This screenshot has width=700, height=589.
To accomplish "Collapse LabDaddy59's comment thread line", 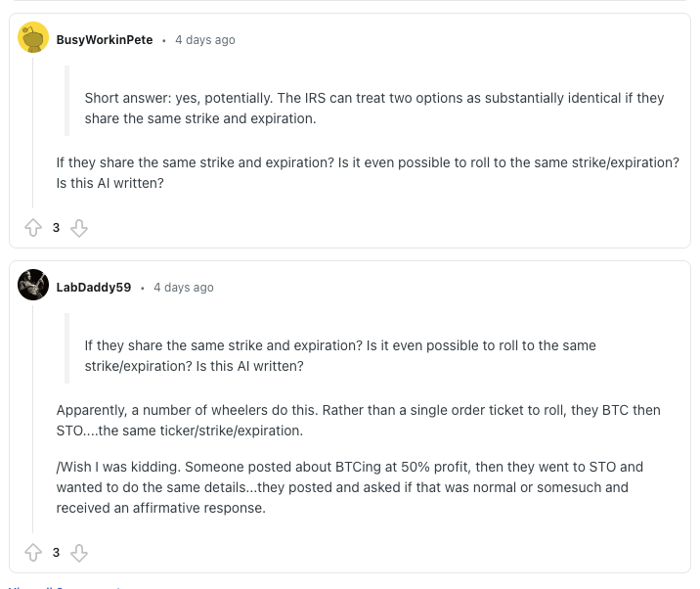I will coord(32,419).
